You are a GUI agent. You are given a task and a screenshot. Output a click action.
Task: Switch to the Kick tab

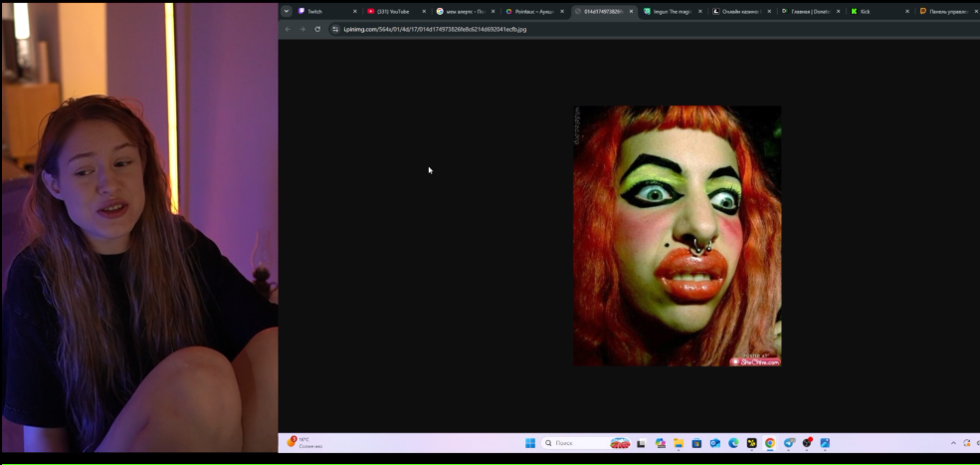(x=880, y=11)
